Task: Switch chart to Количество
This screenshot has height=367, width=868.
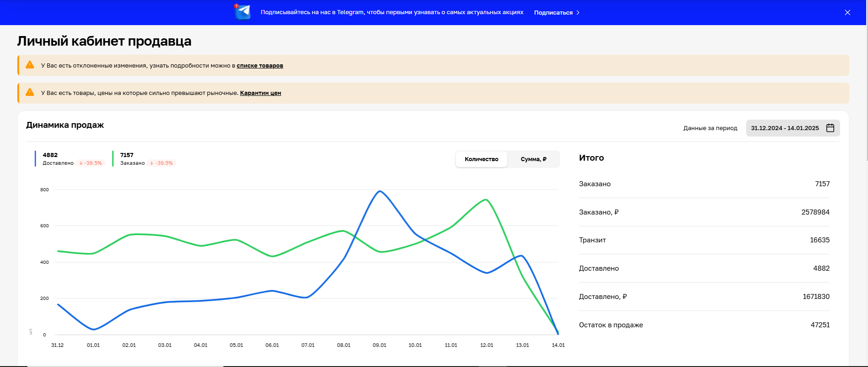Action: pos(481,159)
